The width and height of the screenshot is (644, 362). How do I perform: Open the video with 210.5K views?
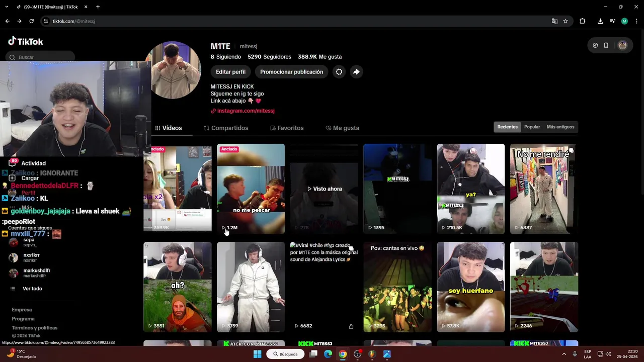[470, 189]
